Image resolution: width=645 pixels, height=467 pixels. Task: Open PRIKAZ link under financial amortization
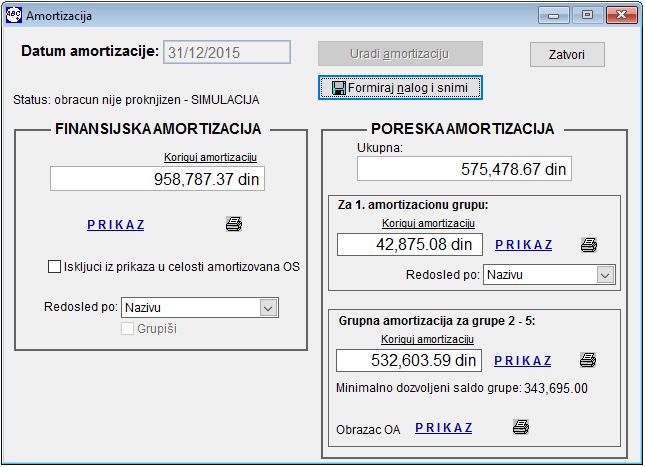[116, 225]
